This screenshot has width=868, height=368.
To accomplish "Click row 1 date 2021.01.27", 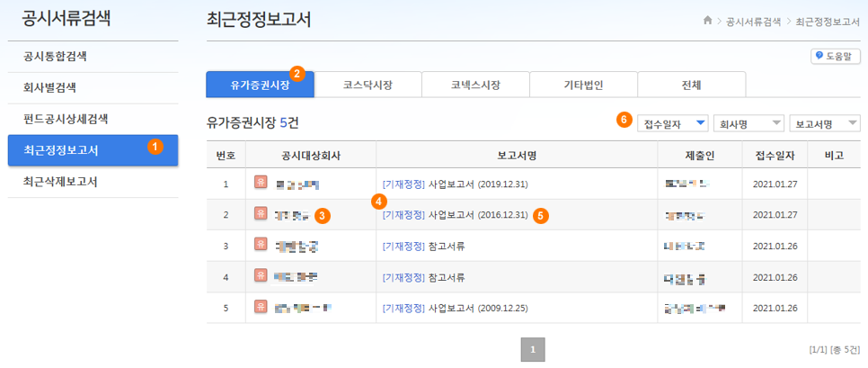I will 775,184.
